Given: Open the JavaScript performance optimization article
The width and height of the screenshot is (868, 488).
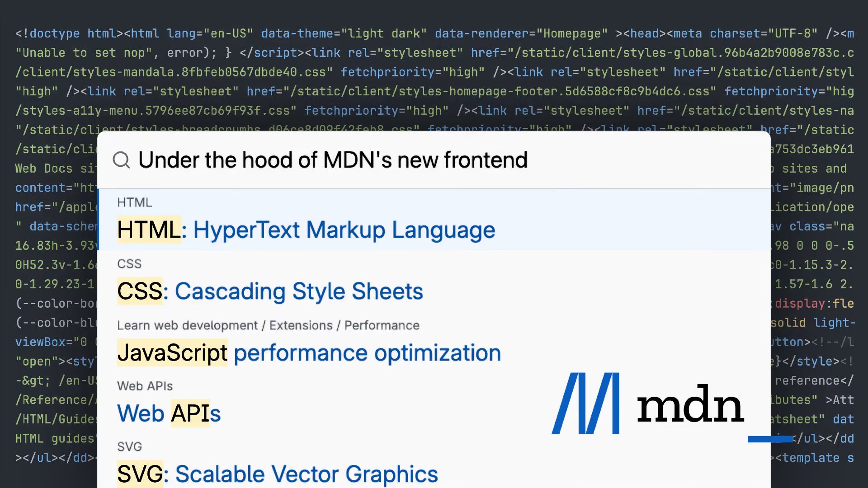Looking at the screenshot, I should (309, 353).
